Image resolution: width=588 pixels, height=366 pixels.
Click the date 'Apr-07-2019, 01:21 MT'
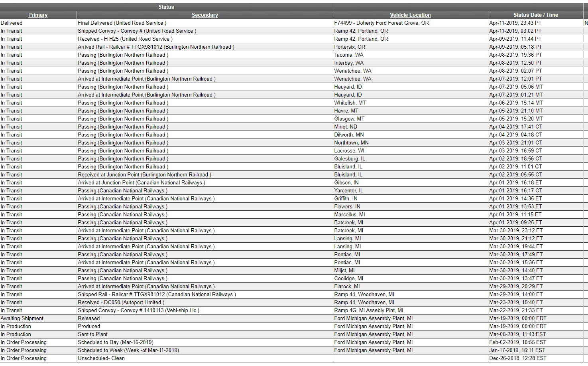[x=516, y=95]
